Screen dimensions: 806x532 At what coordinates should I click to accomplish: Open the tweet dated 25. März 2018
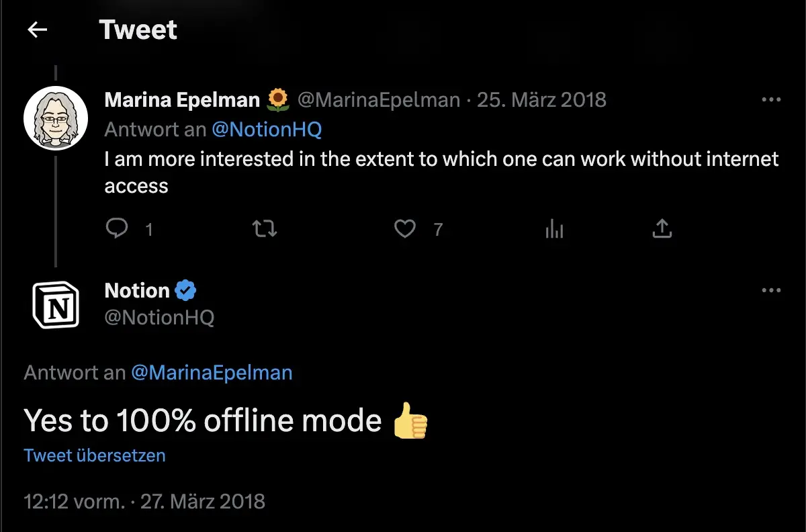540,98
